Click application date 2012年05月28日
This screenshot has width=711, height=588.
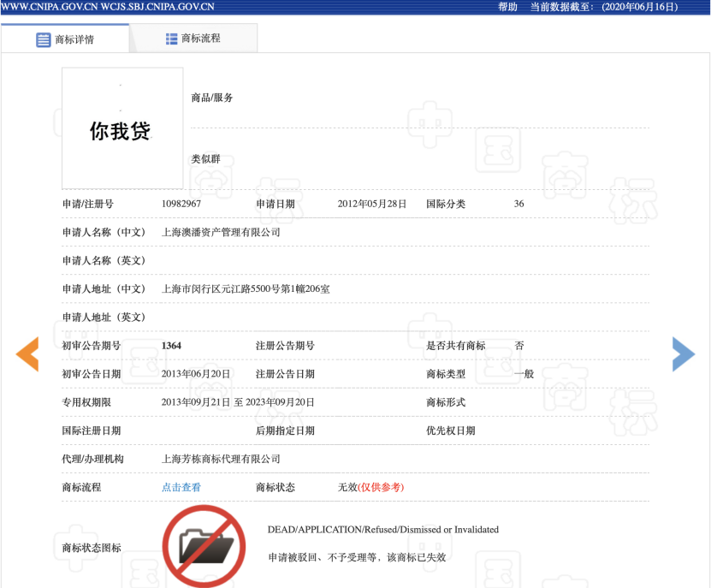(x=372, y=204)
